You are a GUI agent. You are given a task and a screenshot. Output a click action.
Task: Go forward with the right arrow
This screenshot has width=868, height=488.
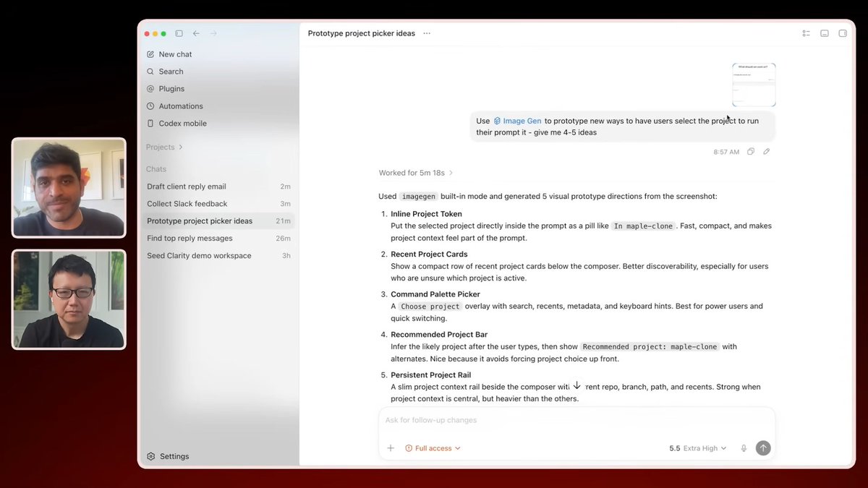coord(213,33)
